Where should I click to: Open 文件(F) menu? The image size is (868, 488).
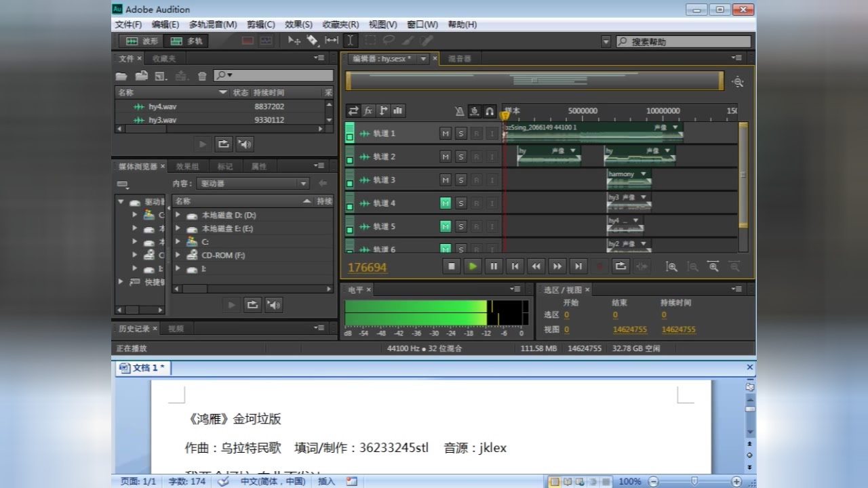(x=128, y=24)
